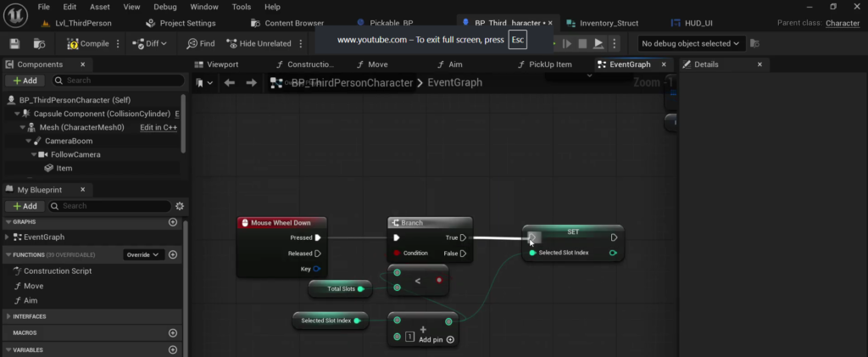868x357 pixels.
Task: Navigate back in graph history
Action: point(229,82)
